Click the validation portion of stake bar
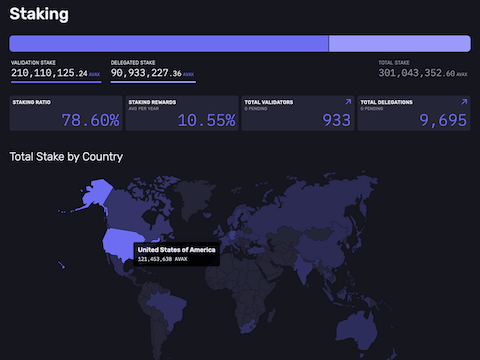Viewport: 480px width, 360px height. [x=169, y=43]
